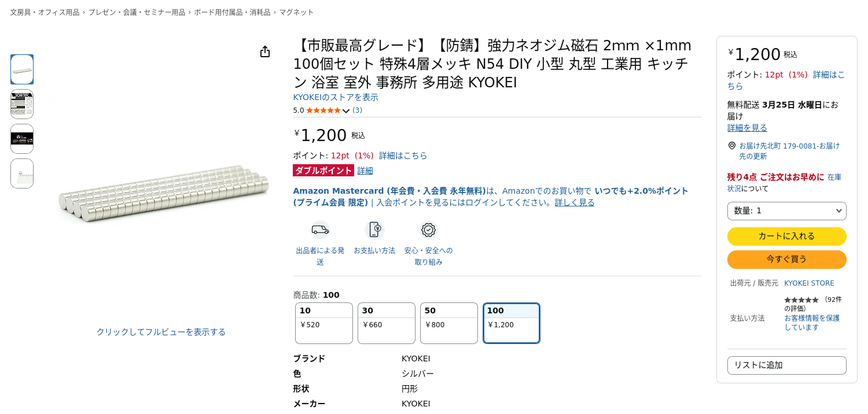Pick the 50-piece option at ￥800
Screen dimensions: 868x414
tap(449, 323)
